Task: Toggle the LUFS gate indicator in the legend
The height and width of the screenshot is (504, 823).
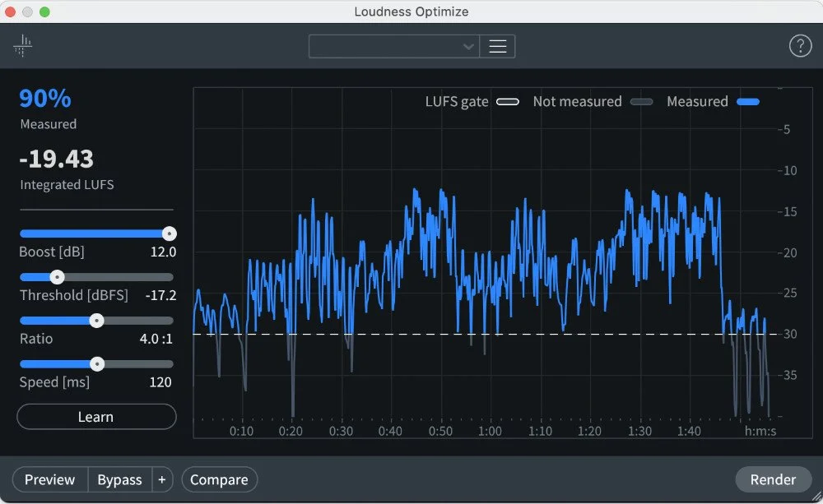Action: pyautogui.click(x=508, y=101)
